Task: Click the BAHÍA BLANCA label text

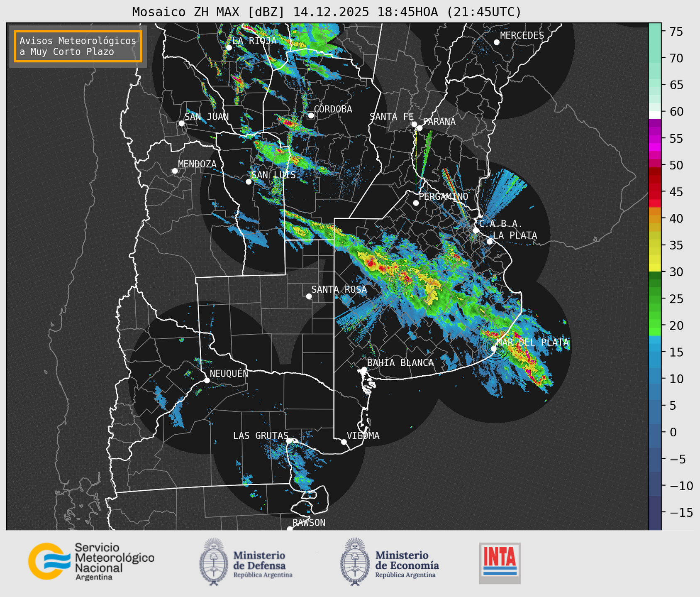Action: point(400,363)
